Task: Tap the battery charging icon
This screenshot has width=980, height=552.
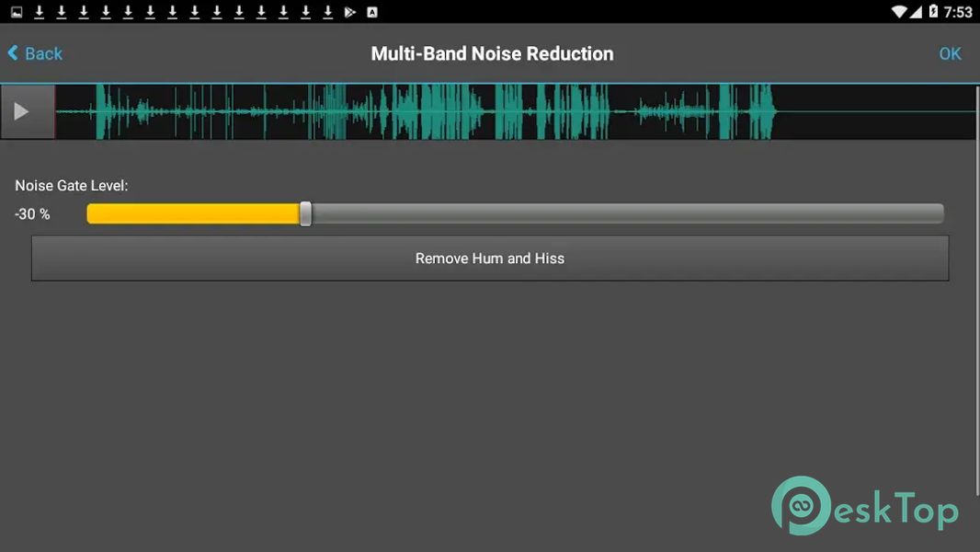Action: tap(933, 11)
